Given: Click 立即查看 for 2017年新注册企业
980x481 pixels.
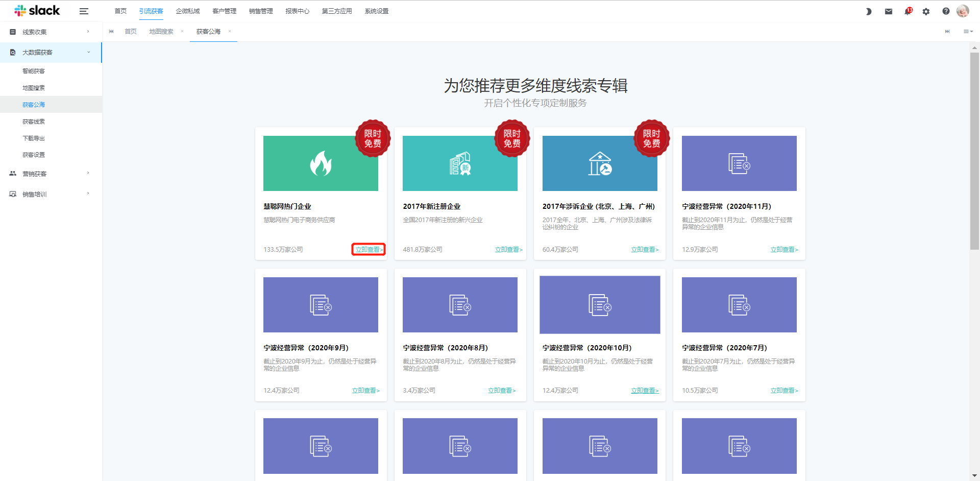Looking at the screenshot, I should [509, 250].
